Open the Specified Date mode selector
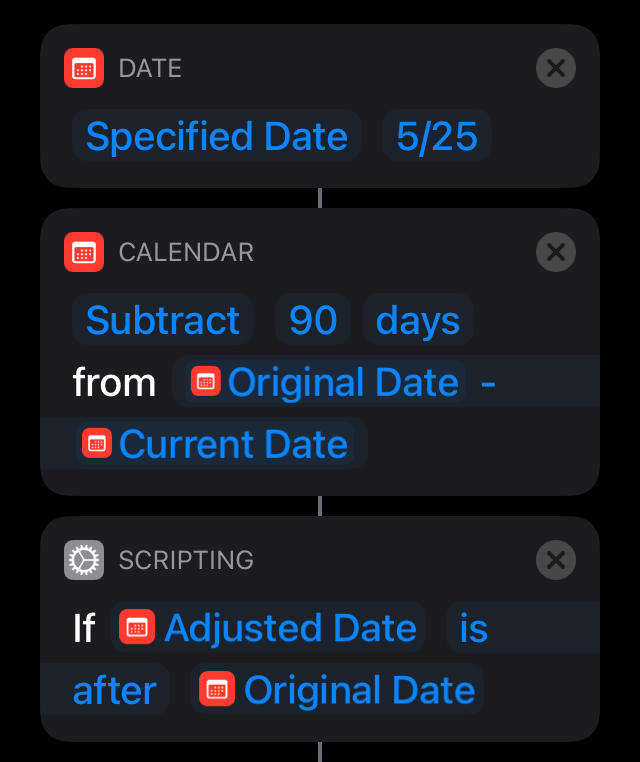 tap(216, 136)
